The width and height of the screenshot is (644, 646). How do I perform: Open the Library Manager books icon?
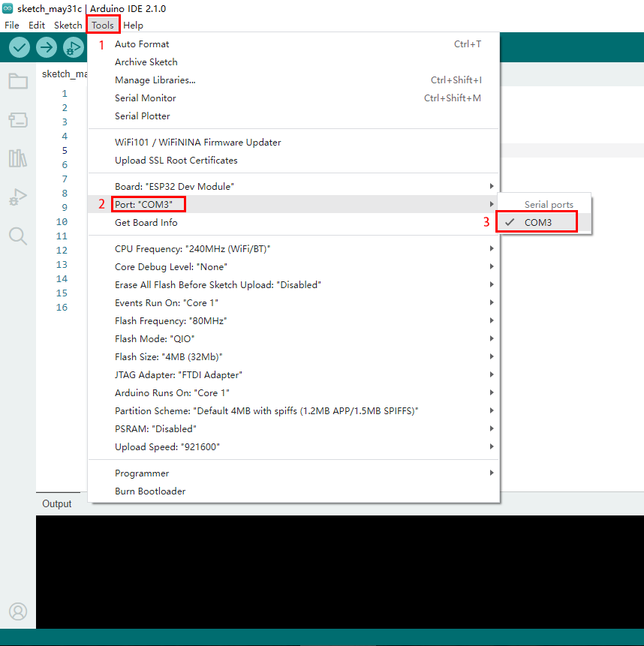[18, 158]
